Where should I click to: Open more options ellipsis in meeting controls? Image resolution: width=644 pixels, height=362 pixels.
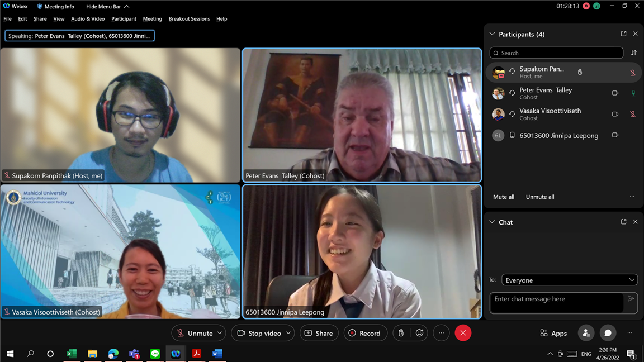pyautogui.click(x=441, y=333)
